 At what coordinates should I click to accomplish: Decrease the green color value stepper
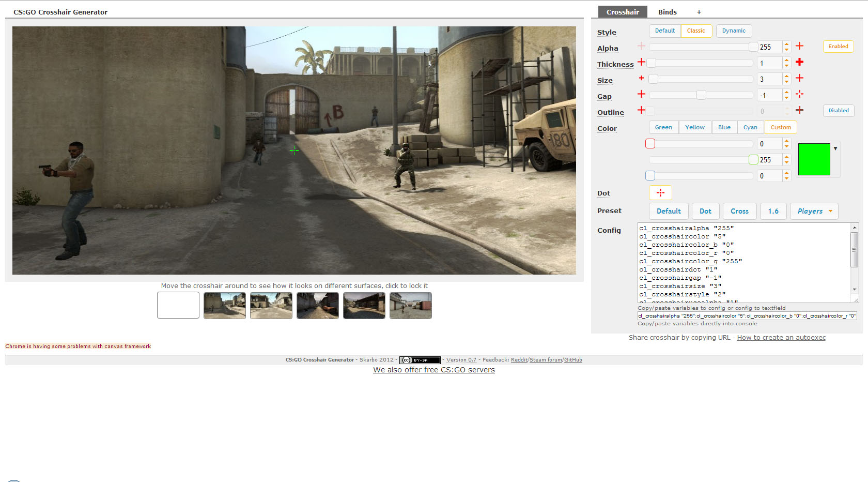click(x=786, y=162)
